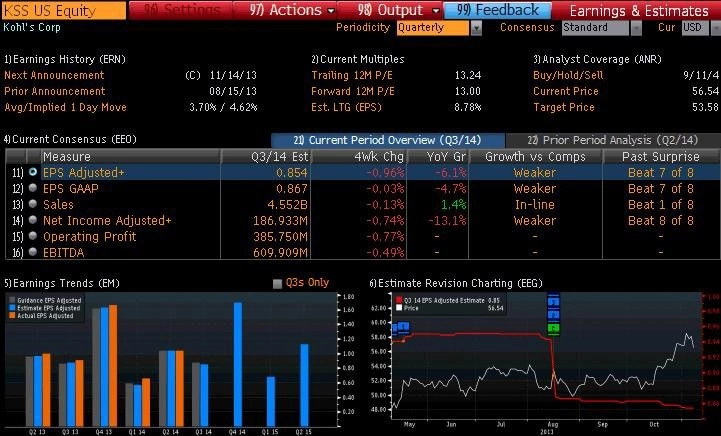Image resolution: width=721 pixels, height=436 pixels.
Task: Click the EPS Adjusted+ estimate 0.854
Action: pyautogui.click(x=292, y=172)
